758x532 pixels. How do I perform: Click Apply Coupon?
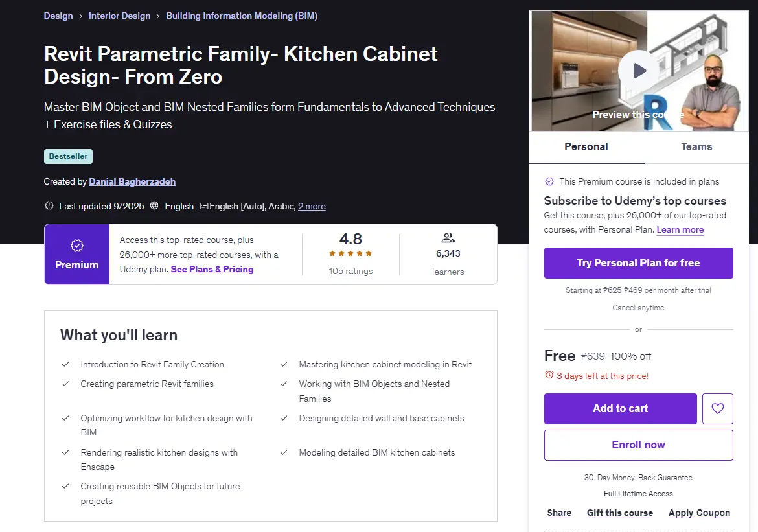(x=699, y=513)
